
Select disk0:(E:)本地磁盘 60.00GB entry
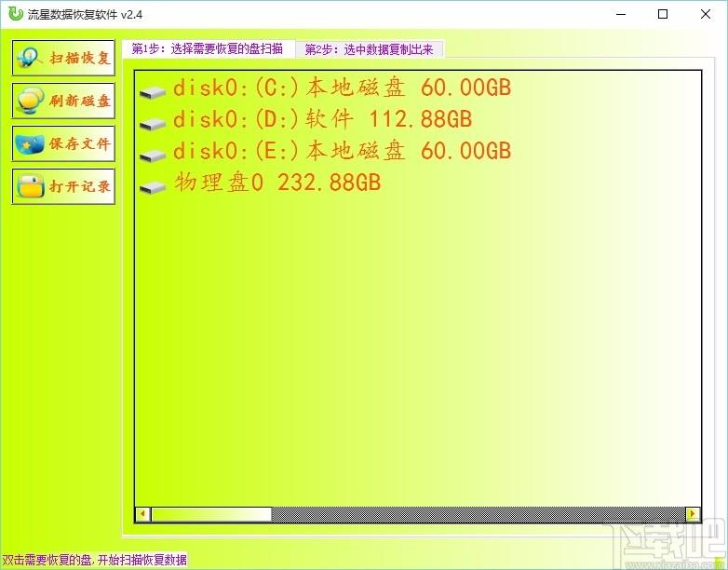tap(326, 152)
